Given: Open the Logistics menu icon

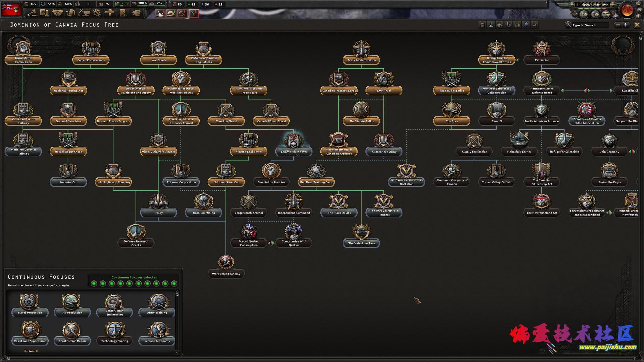Looking at the screenshot, I should [x=123, y=13].
